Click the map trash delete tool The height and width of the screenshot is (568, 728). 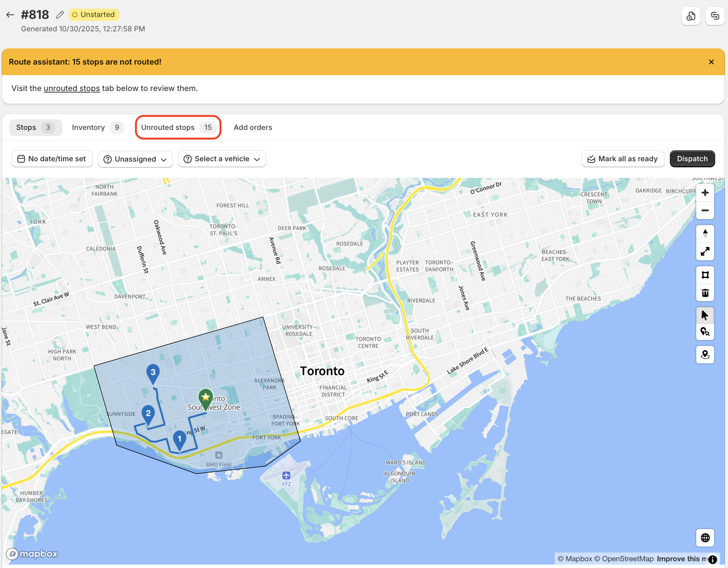(x=705, y=293)
